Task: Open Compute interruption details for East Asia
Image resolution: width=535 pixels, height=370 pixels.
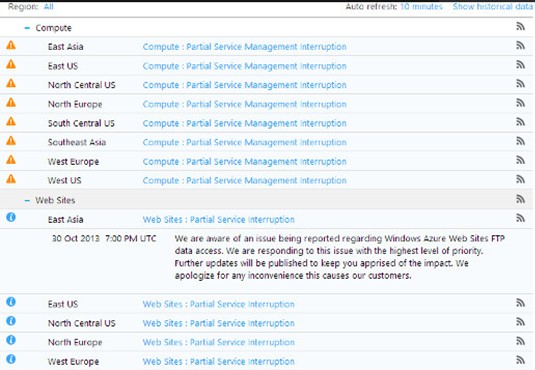Action: (x=245, y=47)
